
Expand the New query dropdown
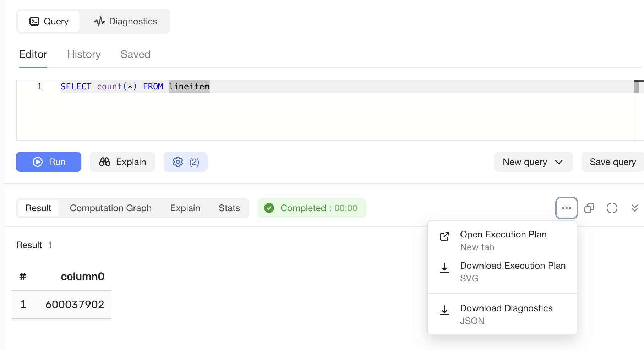(533, 162)
